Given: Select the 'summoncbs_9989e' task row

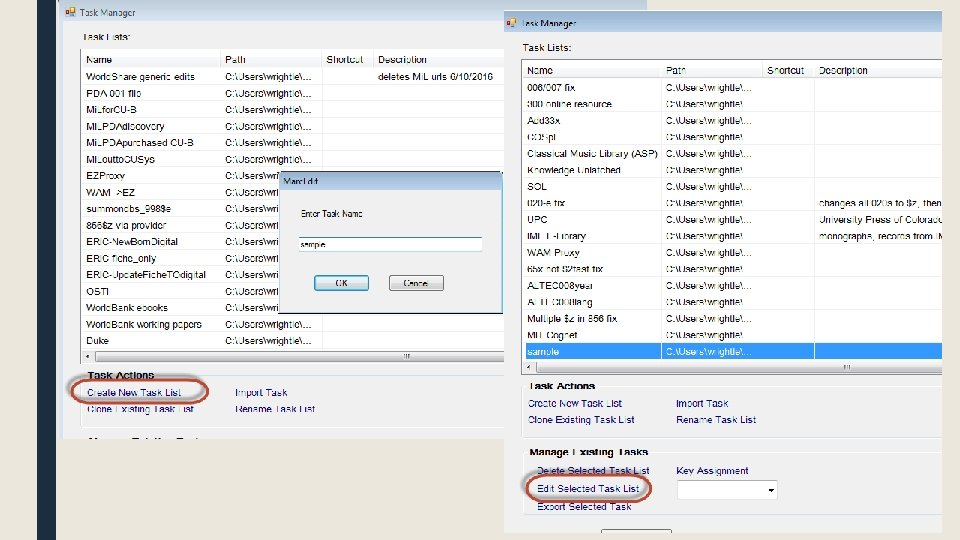Looking at the screenshot, I should pos(181,209).
